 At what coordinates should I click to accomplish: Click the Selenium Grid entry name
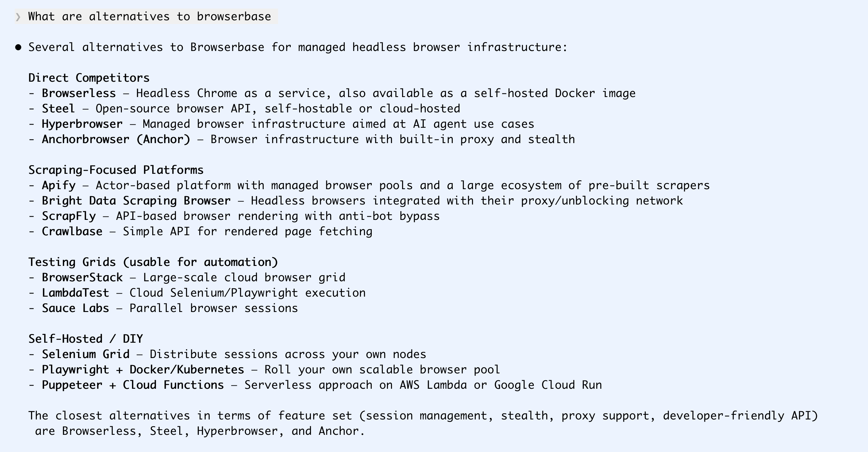coord(85,354)
